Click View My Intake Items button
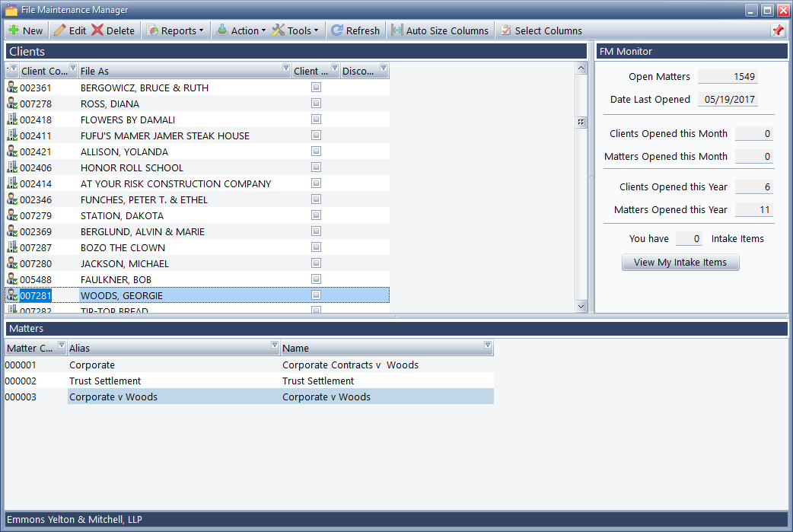 pyautogui.click(x=680, y=263)
